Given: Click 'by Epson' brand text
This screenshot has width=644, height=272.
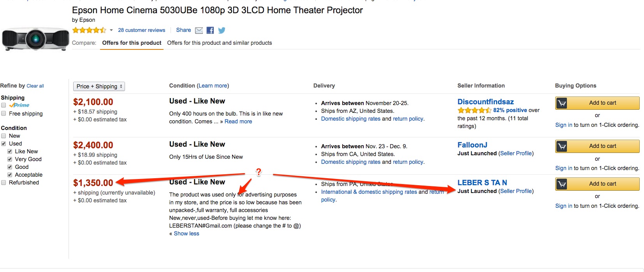Looking at the screenshot, I should [x=83, y=20].
